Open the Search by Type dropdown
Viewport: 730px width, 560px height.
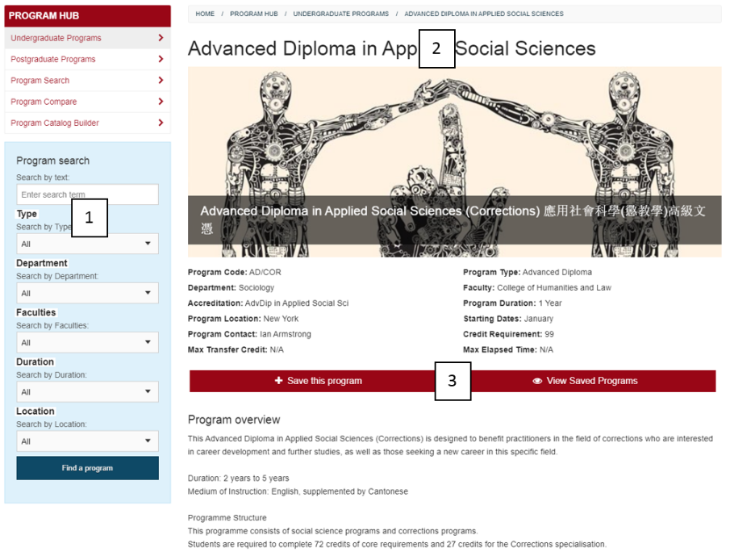point(87,244)
